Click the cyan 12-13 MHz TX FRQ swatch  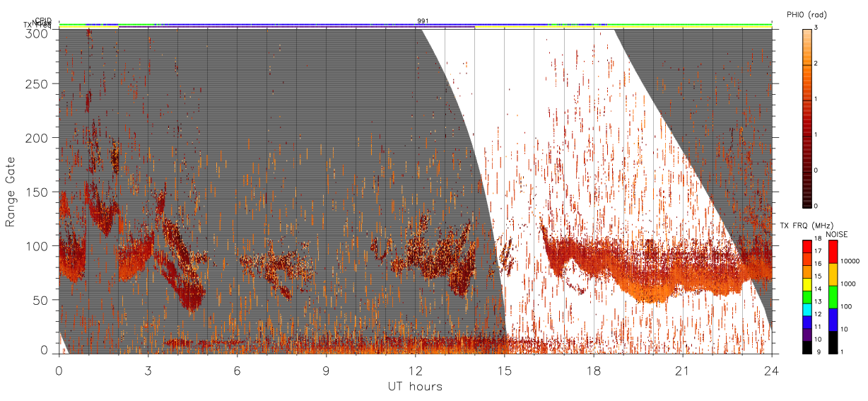coord(807,310)
